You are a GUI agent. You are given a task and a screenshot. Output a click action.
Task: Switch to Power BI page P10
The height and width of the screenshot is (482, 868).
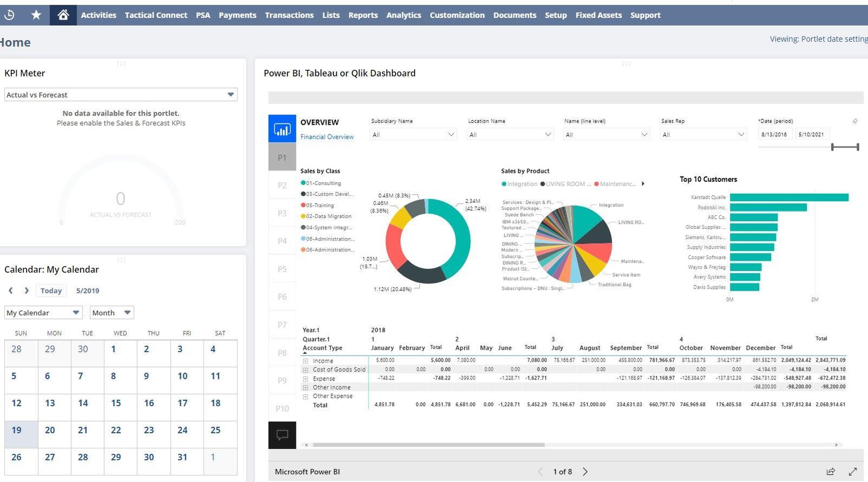(x=282, y=409)
